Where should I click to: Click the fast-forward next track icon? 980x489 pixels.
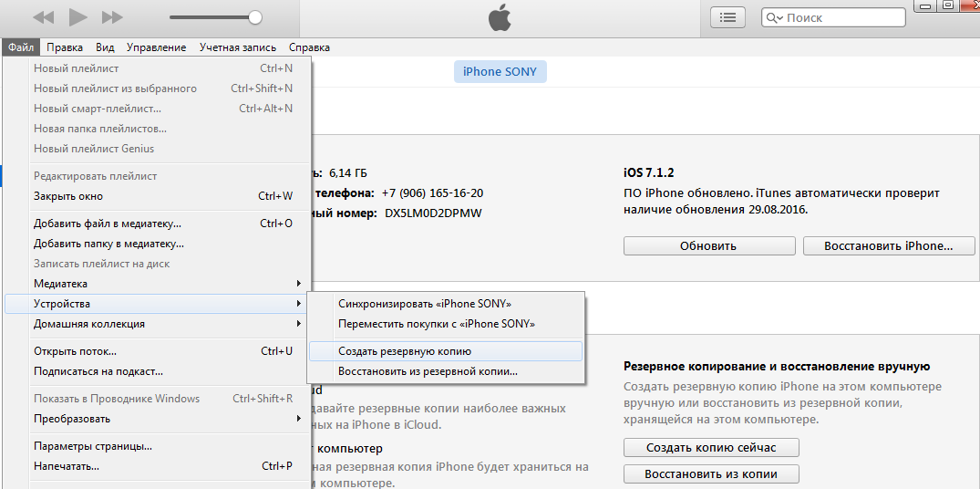pos(112,17)
